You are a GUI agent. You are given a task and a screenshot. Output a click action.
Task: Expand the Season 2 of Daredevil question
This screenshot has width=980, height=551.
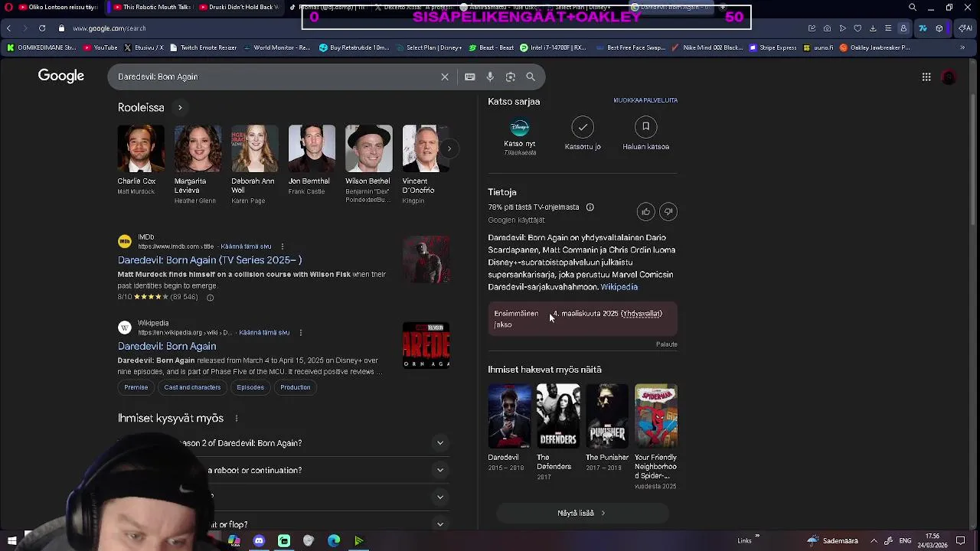tap(284, 443)
